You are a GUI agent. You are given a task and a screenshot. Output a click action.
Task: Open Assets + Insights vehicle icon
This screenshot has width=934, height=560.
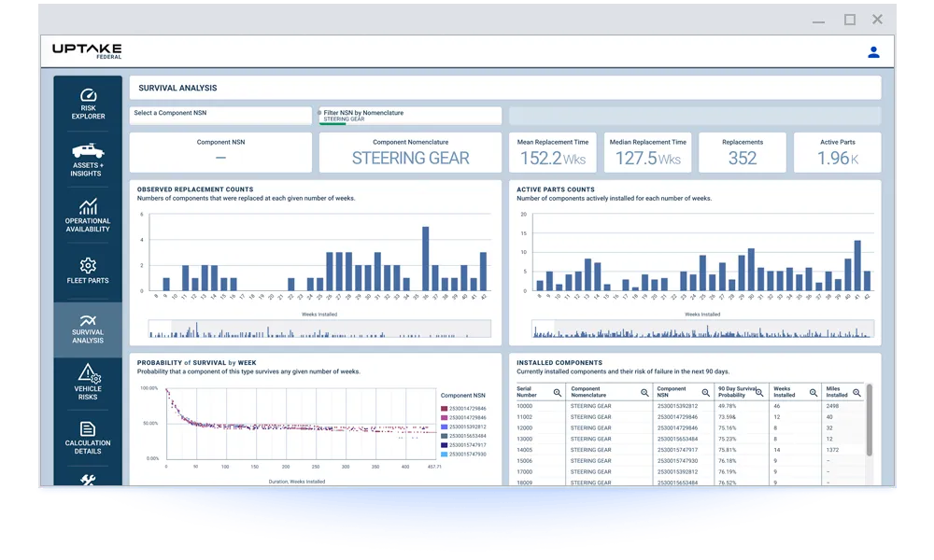88,150
